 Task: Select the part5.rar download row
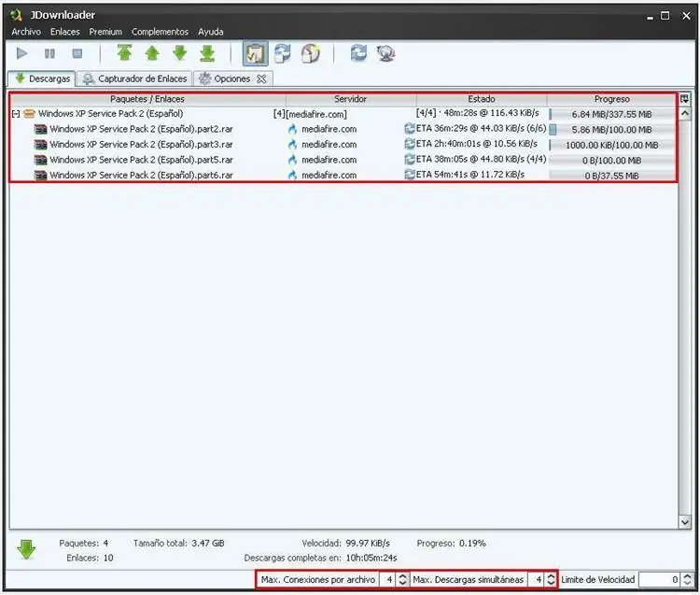(343, 160)
